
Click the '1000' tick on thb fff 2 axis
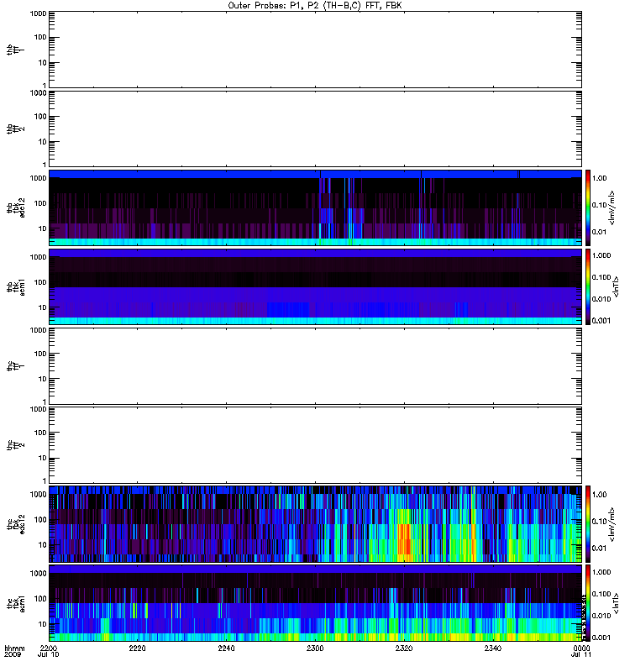[x=38, y=93]
